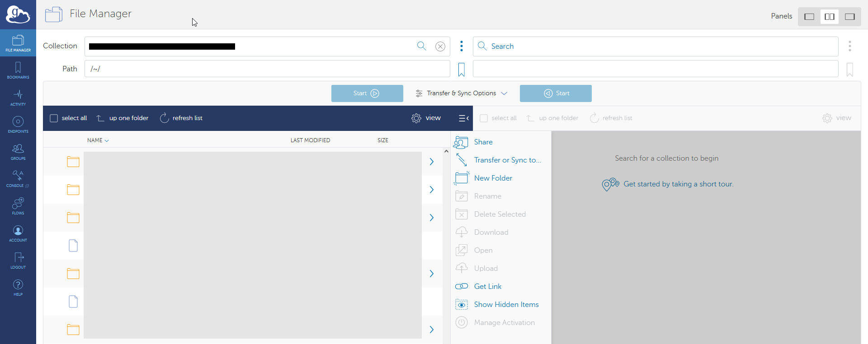Collapse the middle action menu panel
The height and width of the screenshot is (344, 868).
pos(463,118)
